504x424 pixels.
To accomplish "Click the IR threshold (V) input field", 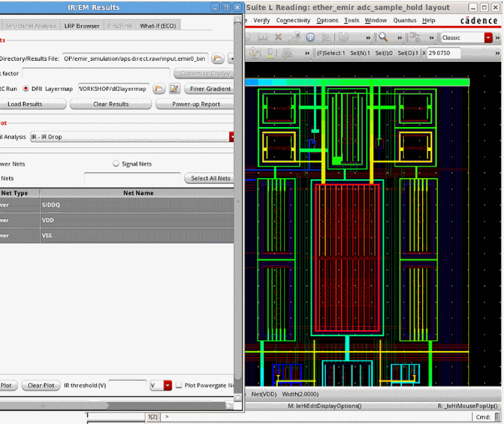I will (127, 385).
